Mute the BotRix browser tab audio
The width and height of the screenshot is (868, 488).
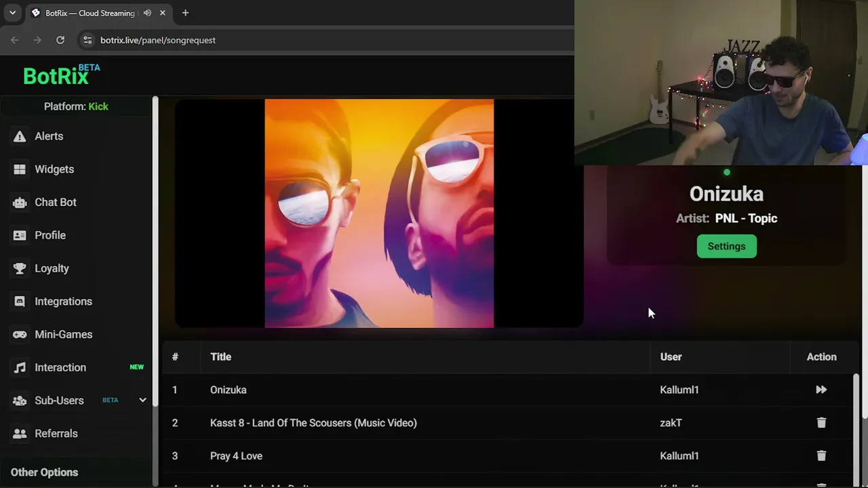click(147, 13)
